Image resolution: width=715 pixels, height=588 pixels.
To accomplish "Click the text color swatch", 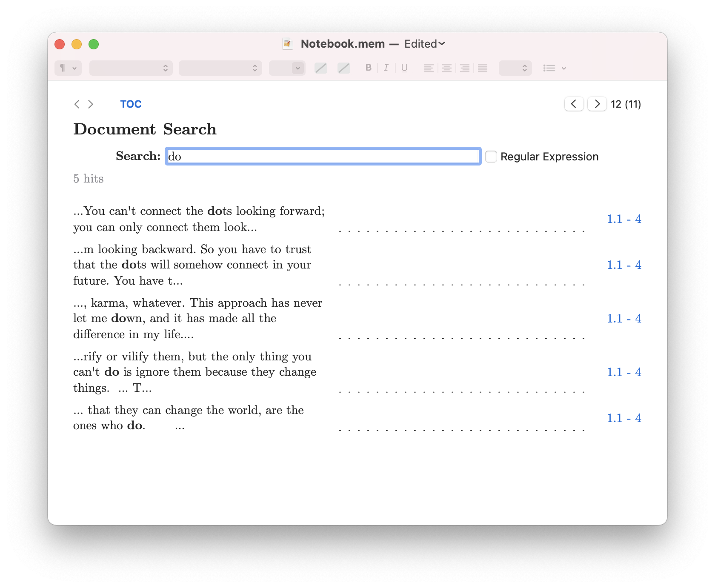I will 321,68.
